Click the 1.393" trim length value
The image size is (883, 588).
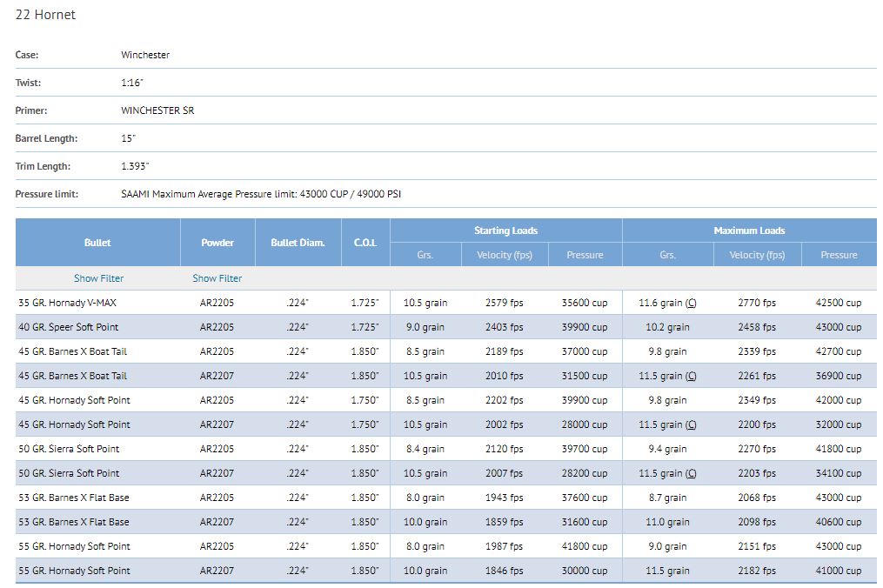pos(135,166)
